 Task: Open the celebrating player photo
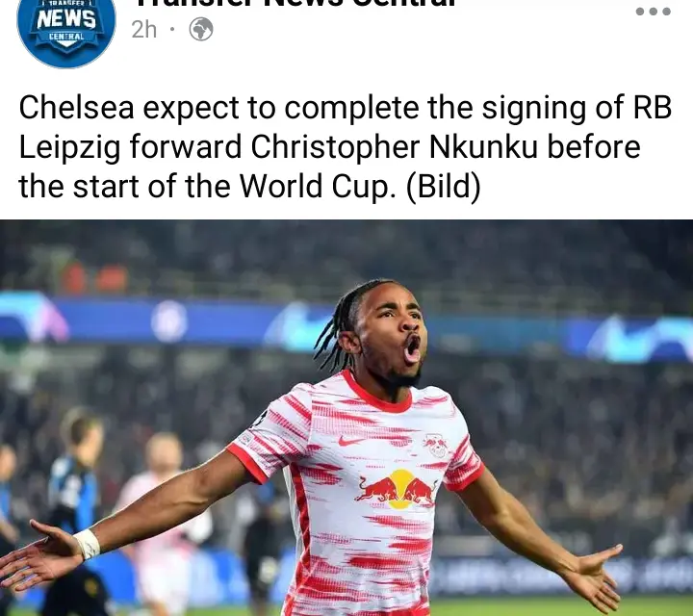click(346, 418)
